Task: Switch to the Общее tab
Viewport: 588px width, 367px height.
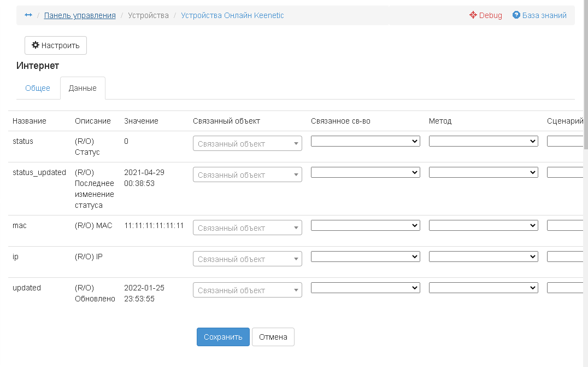Action: 38,88
